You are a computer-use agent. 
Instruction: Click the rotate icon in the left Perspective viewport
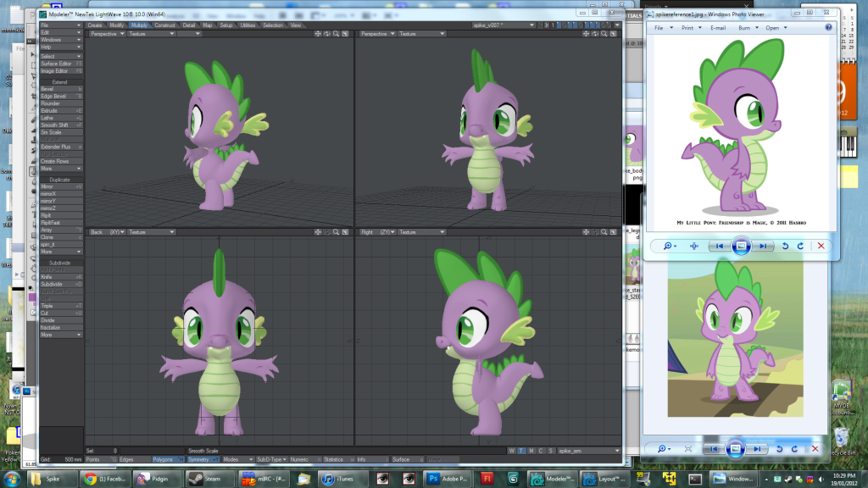pos(327,34)
